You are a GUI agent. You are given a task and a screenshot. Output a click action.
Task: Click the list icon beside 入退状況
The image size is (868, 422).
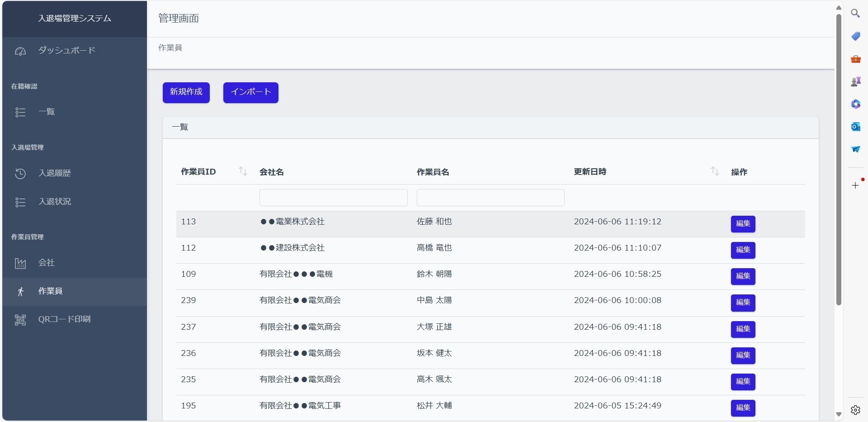[20, 202]
